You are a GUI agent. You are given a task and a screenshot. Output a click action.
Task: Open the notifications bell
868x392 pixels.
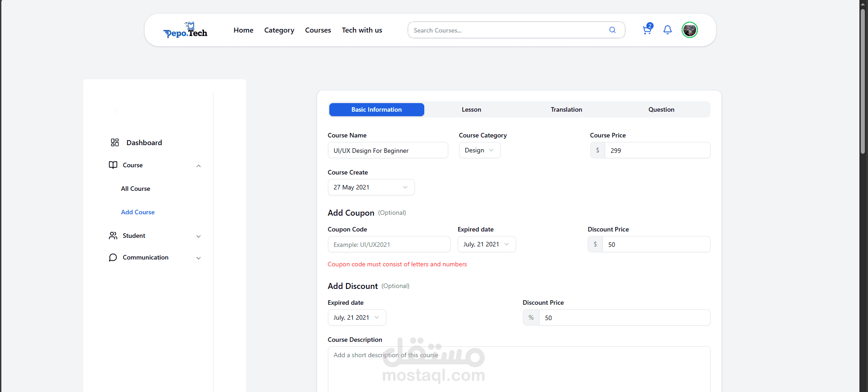tap(668, 30)
